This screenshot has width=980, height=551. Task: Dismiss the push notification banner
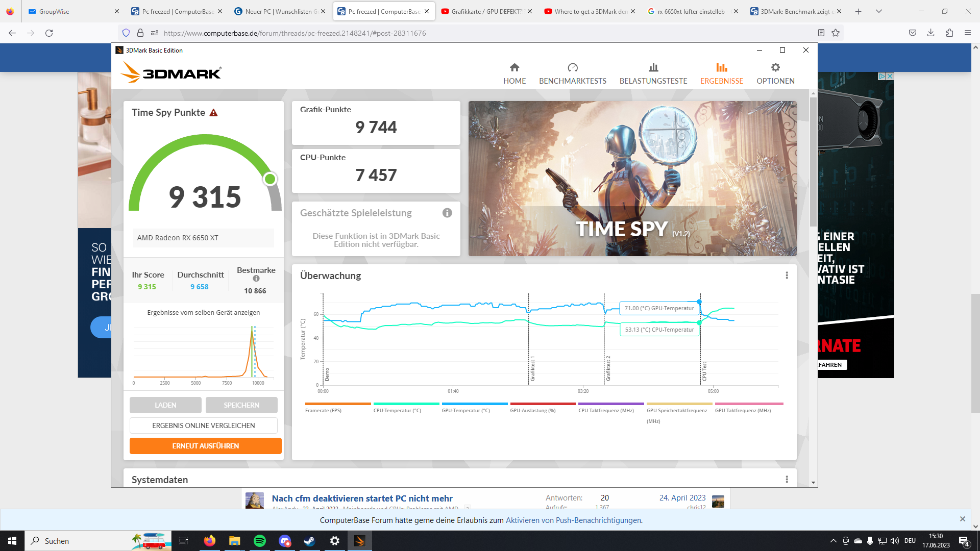pos(962,519)
